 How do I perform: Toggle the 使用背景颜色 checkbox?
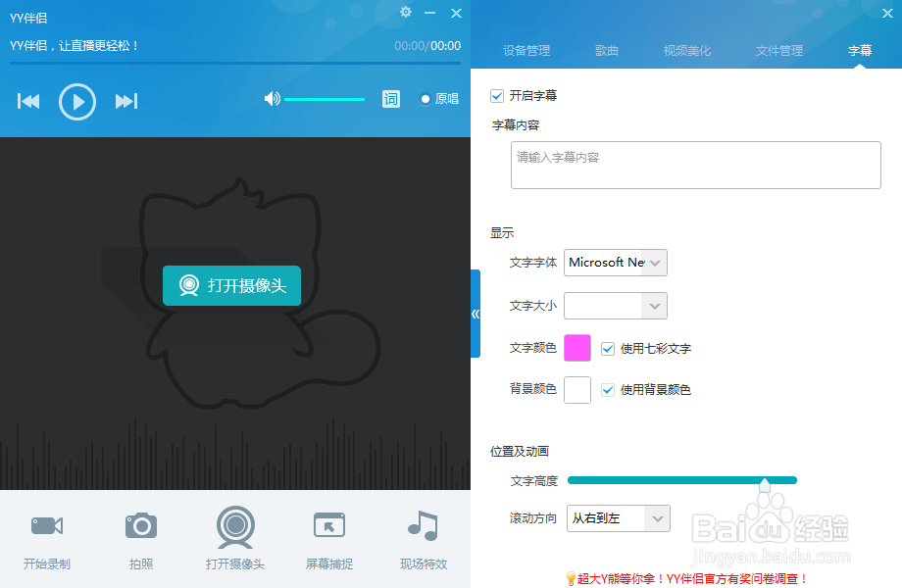pos(608,390)
